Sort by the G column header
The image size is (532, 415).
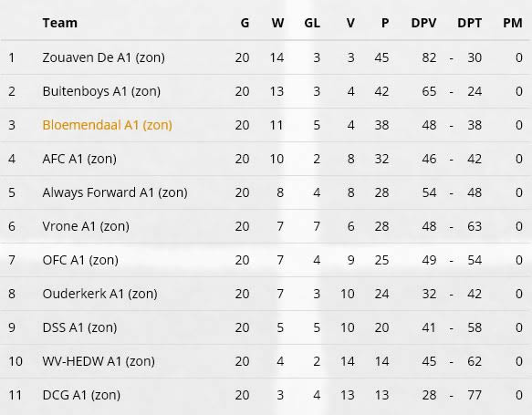(245, 23)
